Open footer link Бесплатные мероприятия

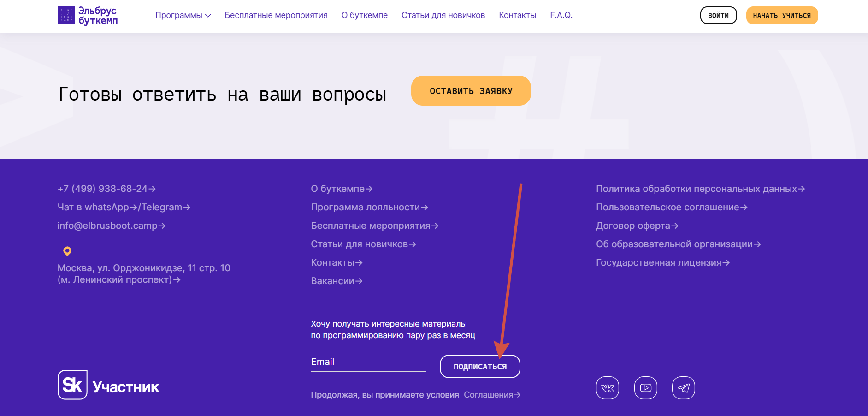point(374,226)
